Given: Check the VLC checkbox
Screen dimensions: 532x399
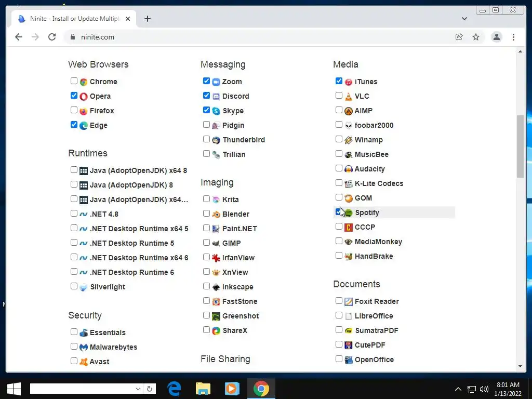Looking at the screenshot, I should tap(339, 96).
